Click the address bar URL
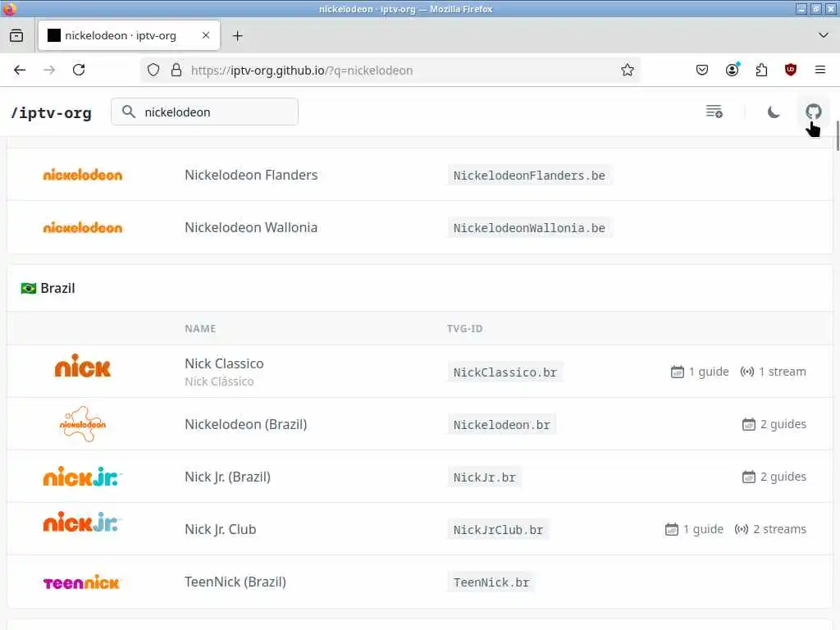The height and width of the screenshot is (630, 840). click(x=302, y=71)
